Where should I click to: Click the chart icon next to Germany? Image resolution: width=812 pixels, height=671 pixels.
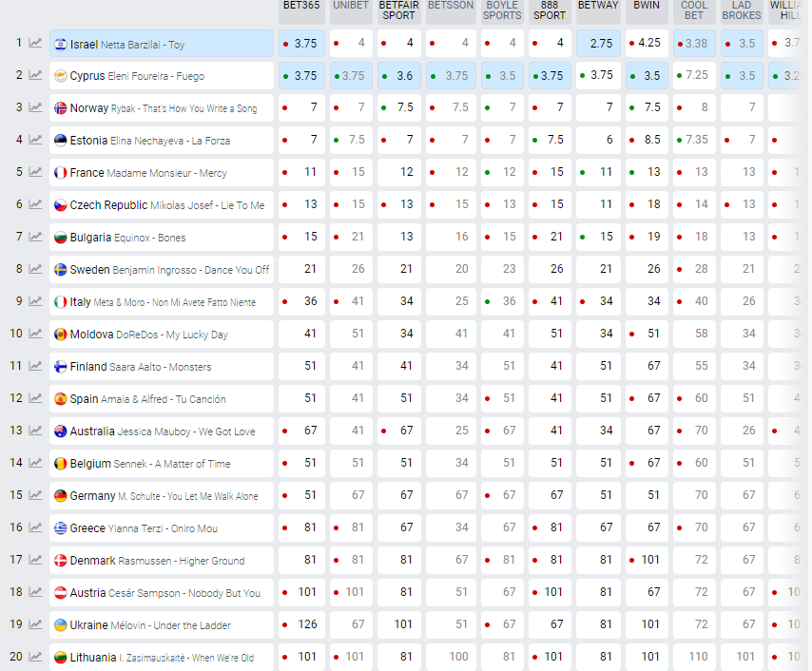pyautogui.click(x=35, y=495)
